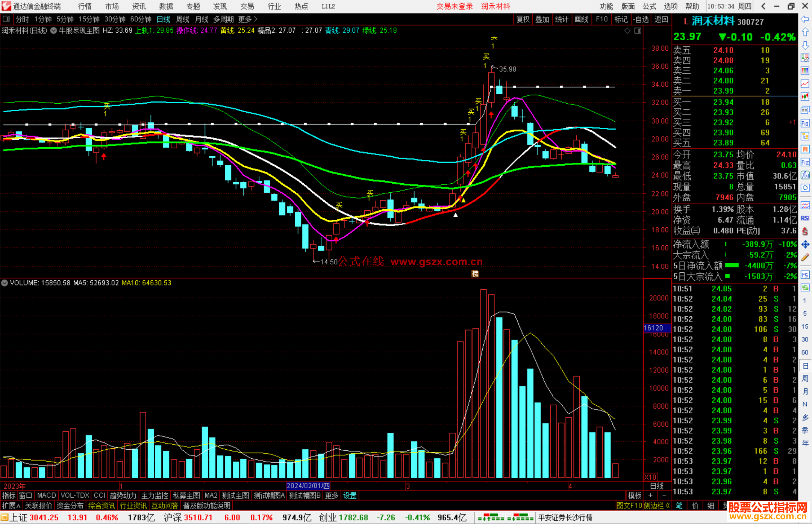Viewport: 812px width, 524px height.
Task: Click the candlestick chart sidebar icon
Action: (x=805, y=97)
